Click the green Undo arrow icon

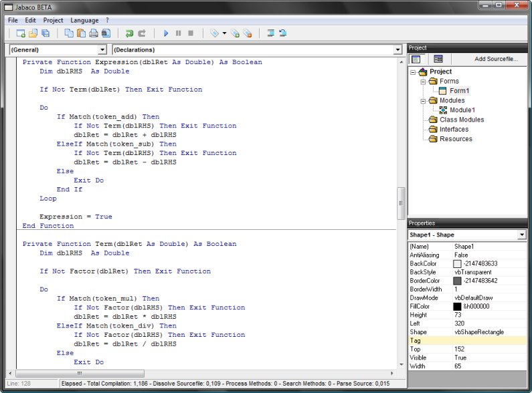pos(129,33)
